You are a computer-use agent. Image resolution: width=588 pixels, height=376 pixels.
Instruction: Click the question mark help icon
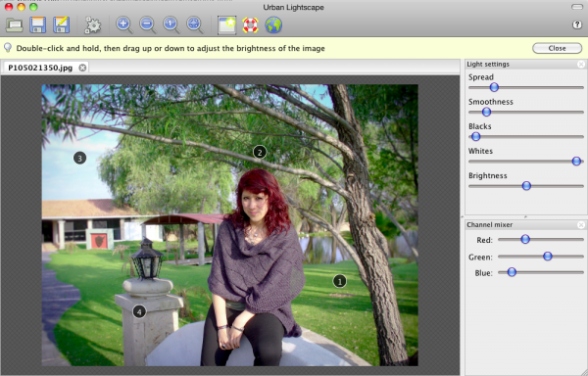coord(577,24)
